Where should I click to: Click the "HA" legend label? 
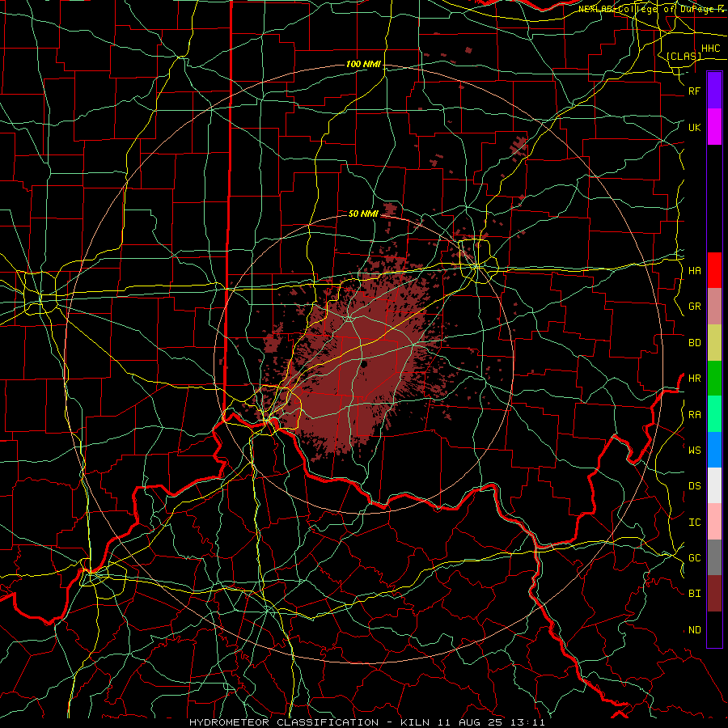point(694,270)
